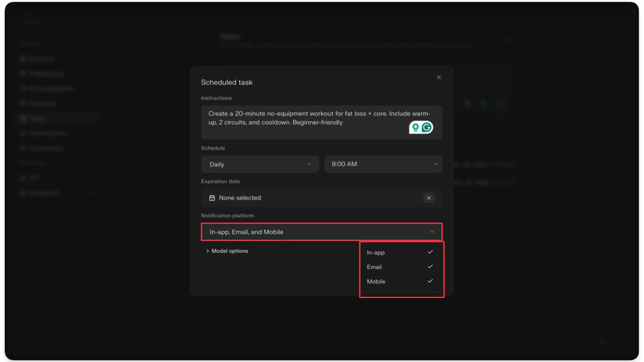Viewport: 644px width, 362px height.
Task: Click the Back link at top left
Action: pos(32,22)
